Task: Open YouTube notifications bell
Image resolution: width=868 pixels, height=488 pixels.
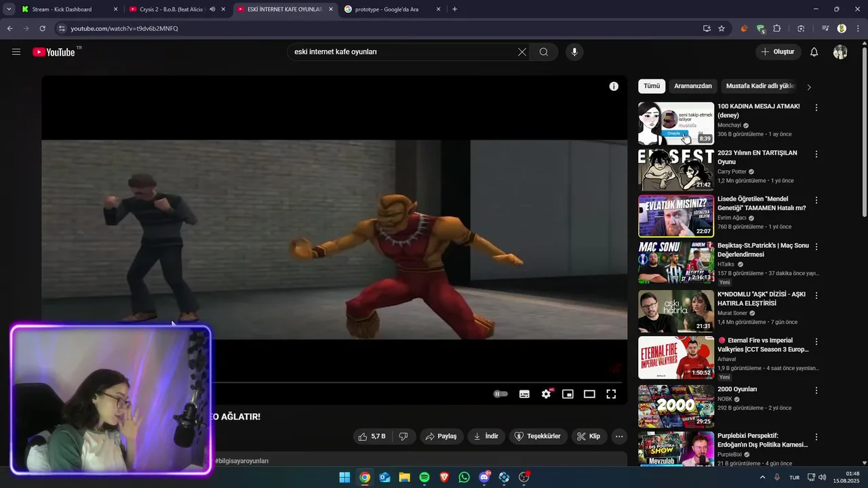Action: click(x=814, y=52)
